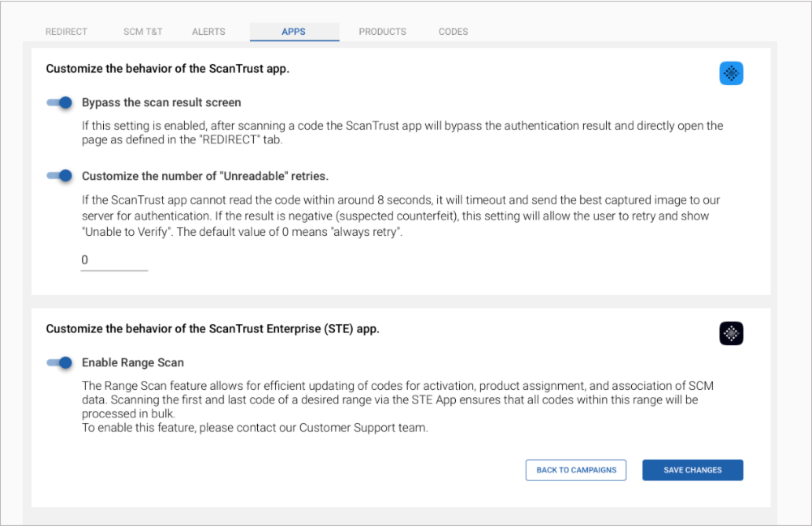Open the SCM T&T tab
812x526 pixels.
tap(143, 32)
